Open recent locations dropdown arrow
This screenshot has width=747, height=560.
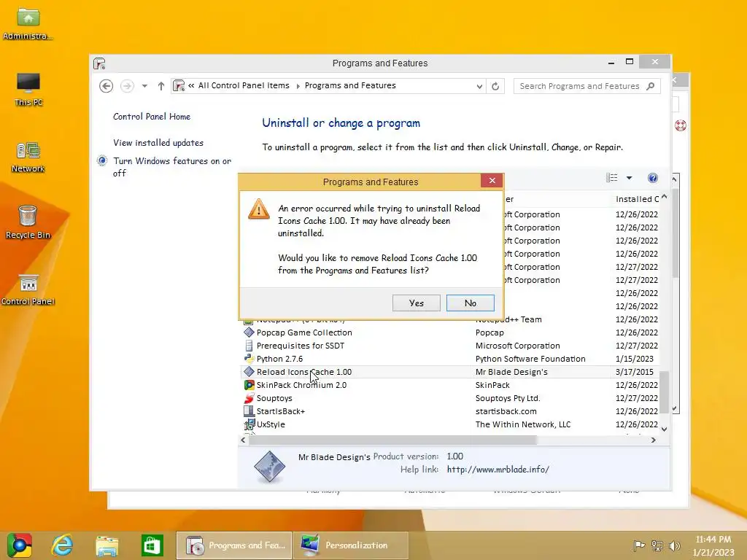click(144, 86)
